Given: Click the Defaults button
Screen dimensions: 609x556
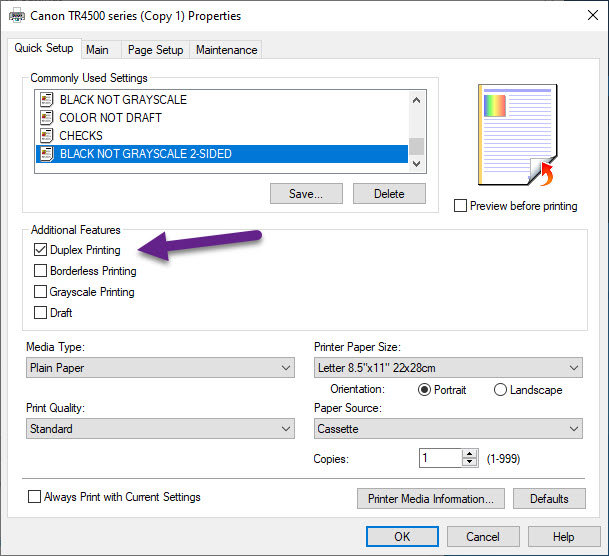Looking at the screenshot, I should pyautogui.click(x=549, y=499).
